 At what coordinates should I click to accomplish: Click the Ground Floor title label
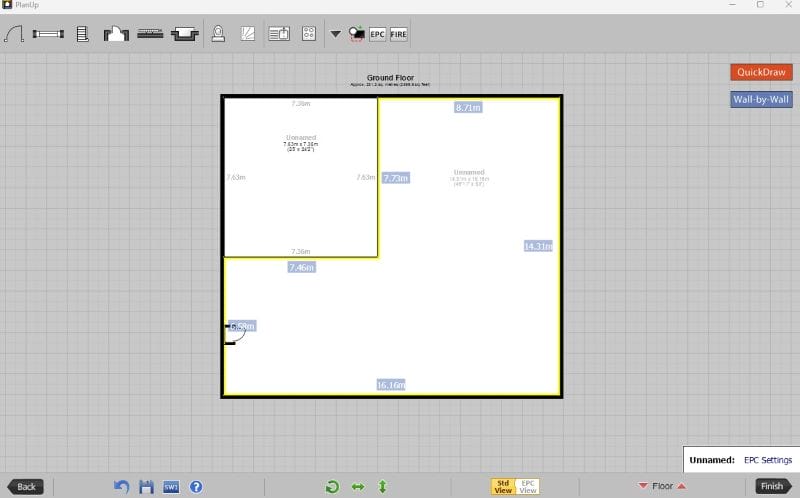[x=390, y=78]
